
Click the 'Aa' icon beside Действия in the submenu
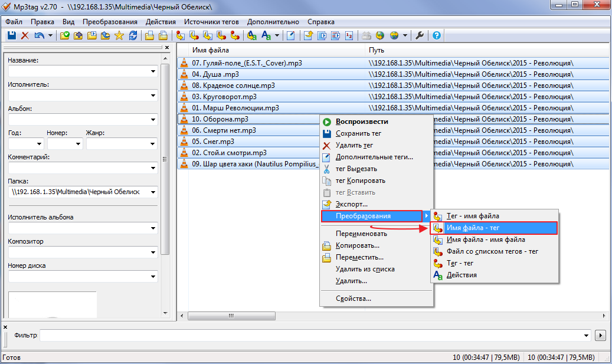pyautogui.click(x=438, y=275)
